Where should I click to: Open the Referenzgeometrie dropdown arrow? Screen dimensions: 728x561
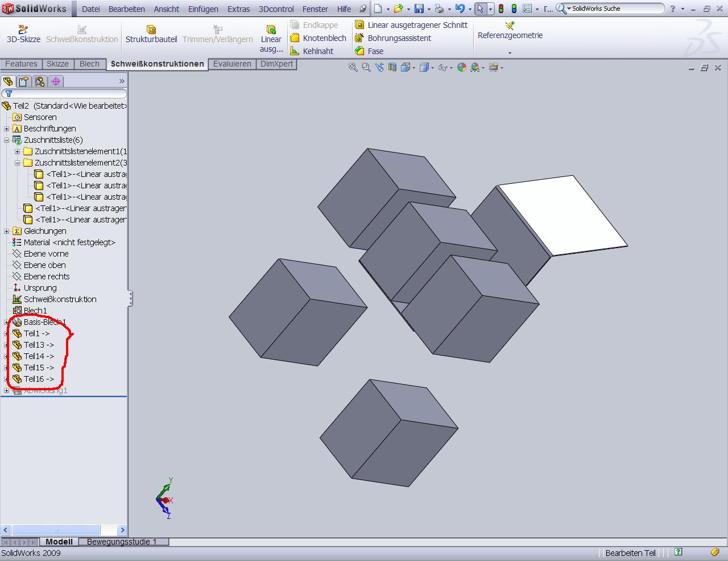[x=510, y=53]
